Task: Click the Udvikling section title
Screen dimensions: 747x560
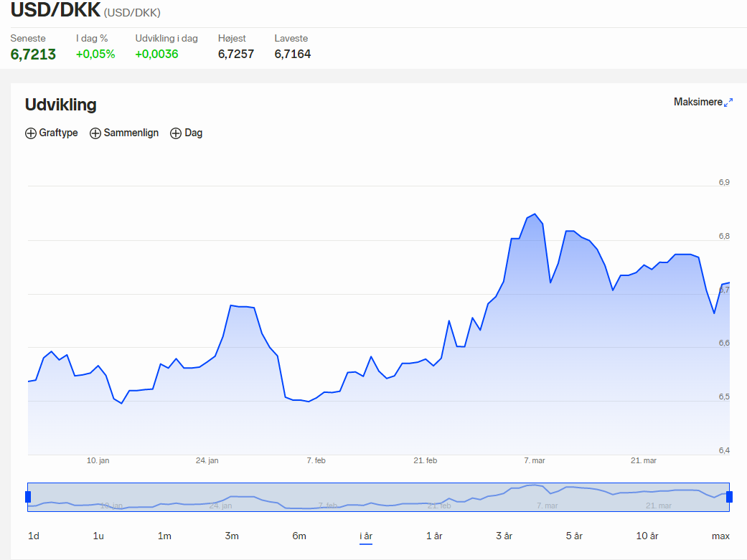Action: (x=60, y=104)
